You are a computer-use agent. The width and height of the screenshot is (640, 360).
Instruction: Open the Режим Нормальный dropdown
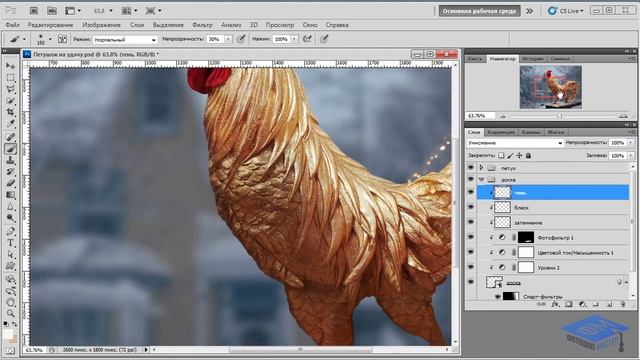[x=125, y=40]
